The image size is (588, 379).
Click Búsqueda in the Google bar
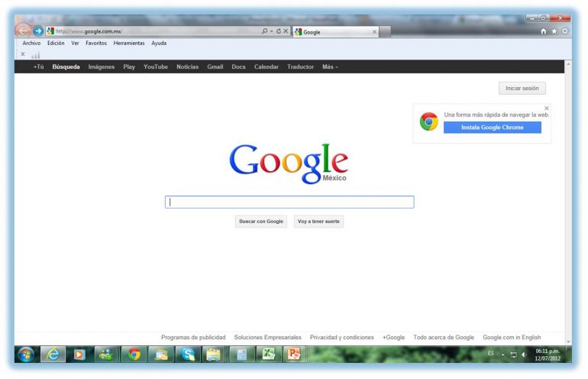pos(66,66)
